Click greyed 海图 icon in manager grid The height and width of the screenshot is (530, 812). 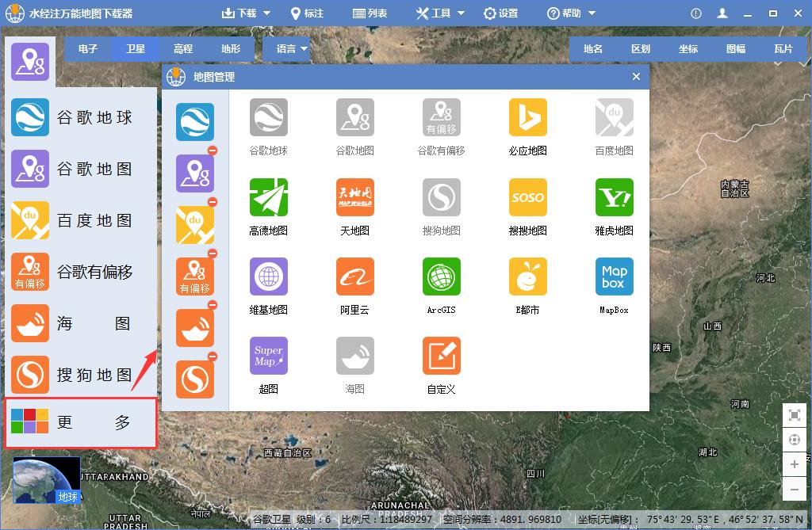(x=354, y=356)
